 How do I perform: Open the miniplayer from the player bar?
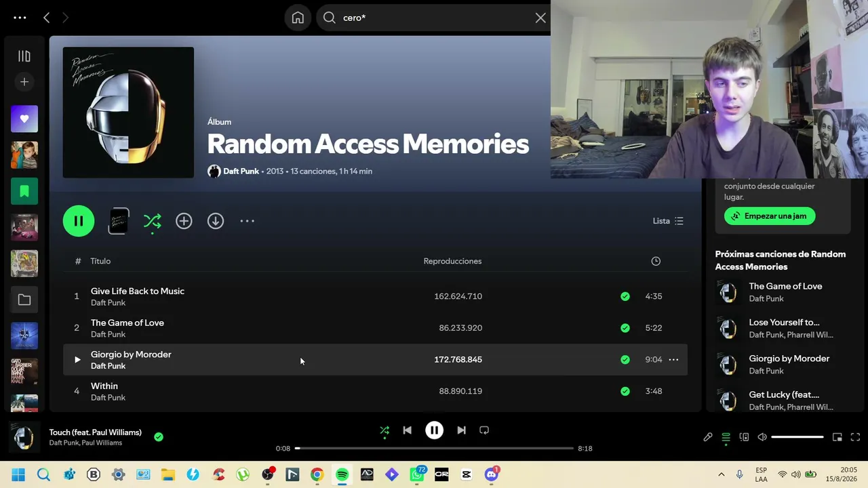[x=837, y=437]
